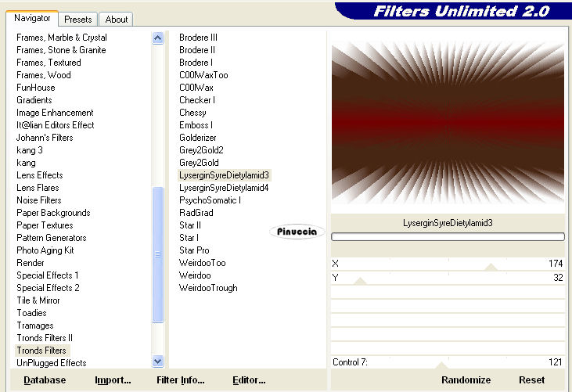
Task: Choose the Golderizer filter
Action: [198, 138]
